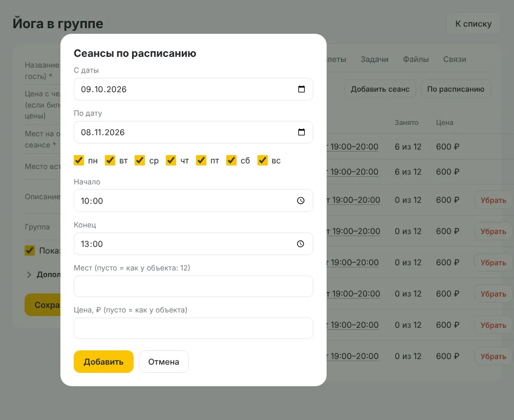
Task: Open time picker for "Начало" field
Action: (301, 201)
